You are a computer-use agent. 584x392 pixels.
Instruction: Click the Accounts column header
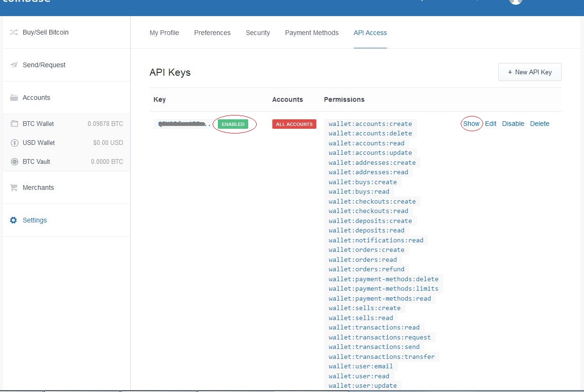coord(288,99)
